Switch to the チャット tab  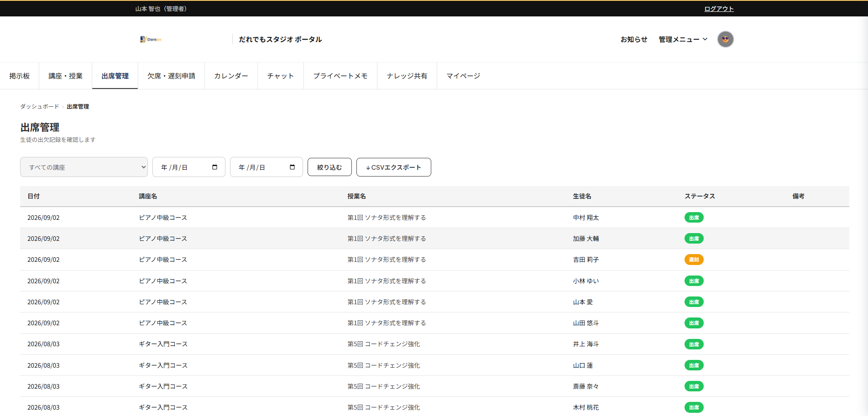coord(281,76)
